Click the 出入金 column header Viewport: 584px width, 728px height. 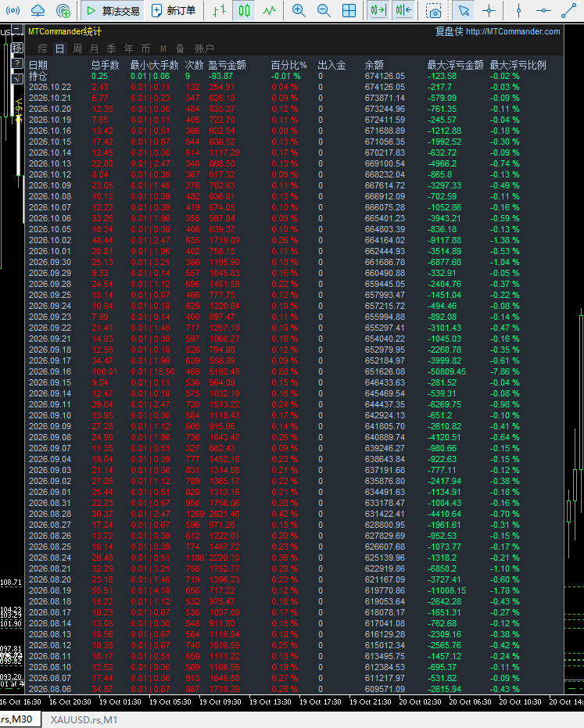tap(332, 65)
